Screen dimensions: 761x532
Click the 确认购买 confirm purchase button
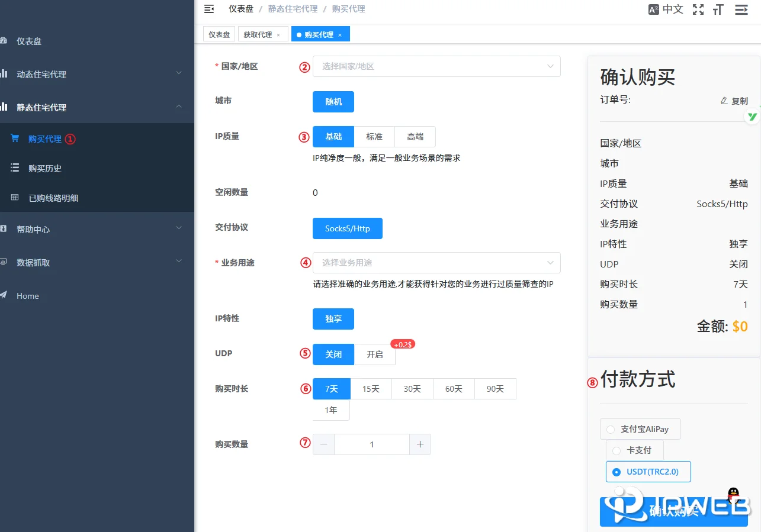[674, 511]
